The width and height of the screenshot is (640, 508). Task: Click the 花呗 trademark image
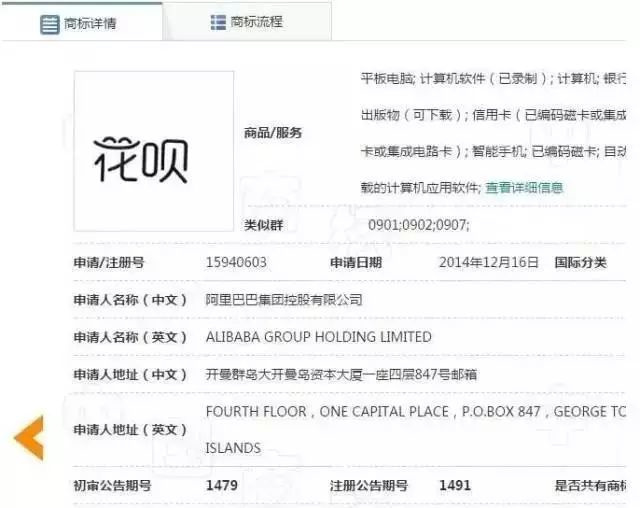pyautogui.click(x=153, y=151)
